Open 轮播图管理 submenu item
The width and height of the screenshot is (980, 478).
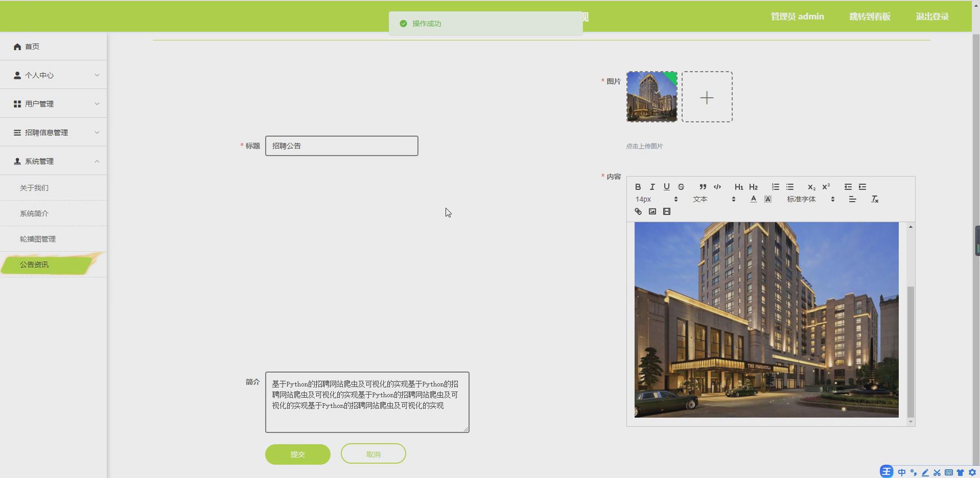click(53, 239)
